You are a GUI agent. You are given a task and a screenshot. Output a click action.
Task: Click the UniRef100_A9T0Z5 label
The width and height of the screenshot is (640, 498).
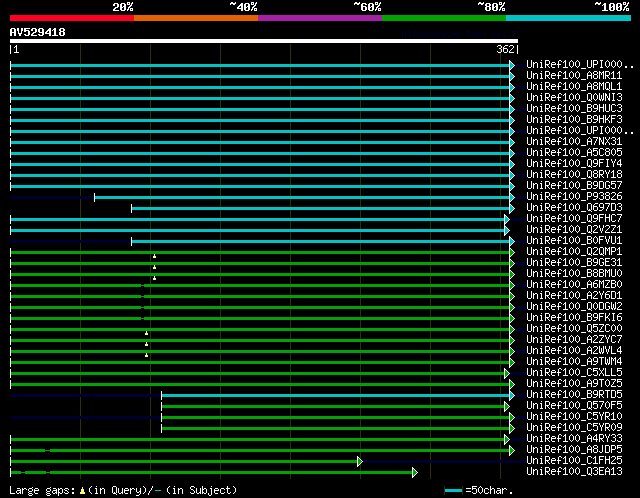pos(574,384)
